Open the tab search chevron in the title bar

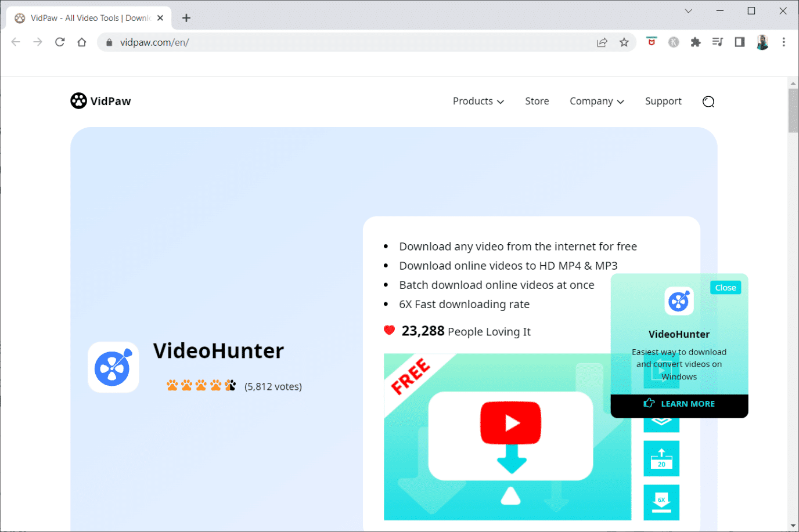click(x=689, y=11)
